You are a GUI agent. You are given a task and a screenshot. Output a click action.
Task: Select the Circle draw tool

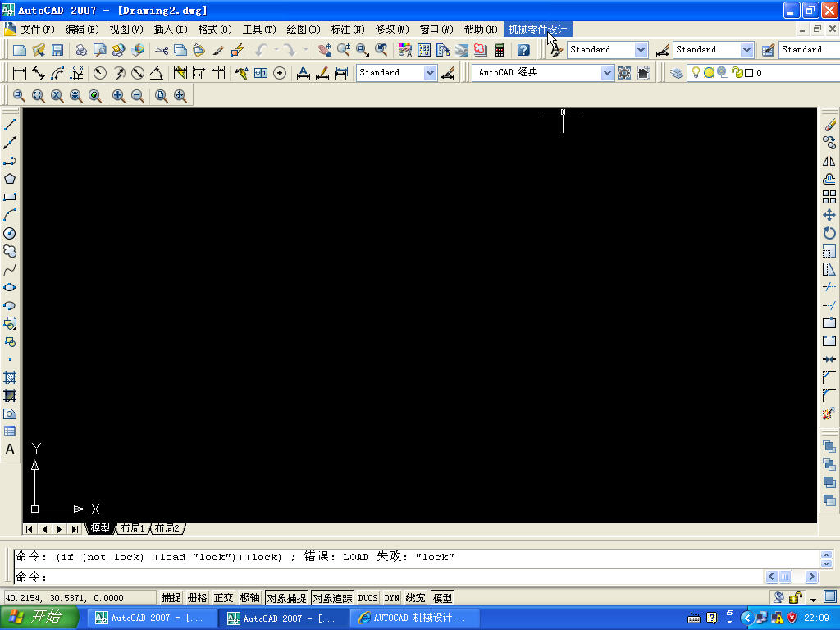(10, 233)
